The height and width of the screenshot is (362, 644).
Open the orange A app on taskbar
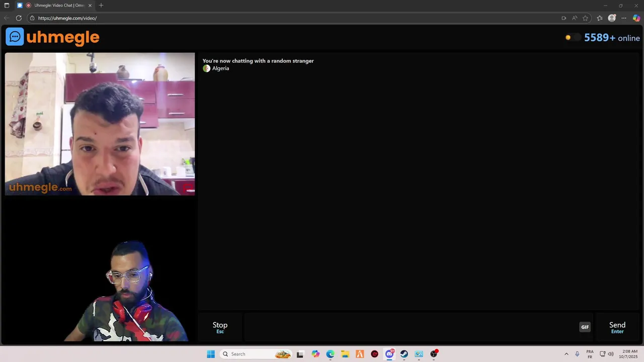(360, 354)
